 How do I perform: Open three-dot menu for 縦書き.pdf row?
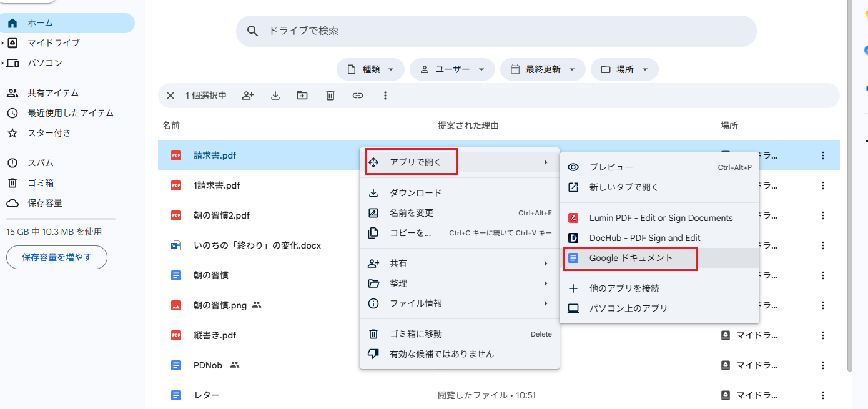(823, 335)
